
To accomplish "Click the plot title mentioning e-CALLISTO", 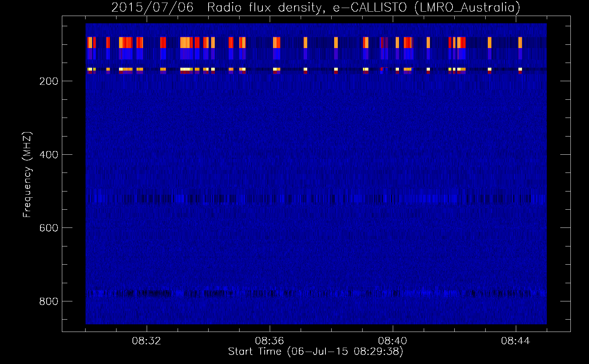I will click(x=316, y=7).
